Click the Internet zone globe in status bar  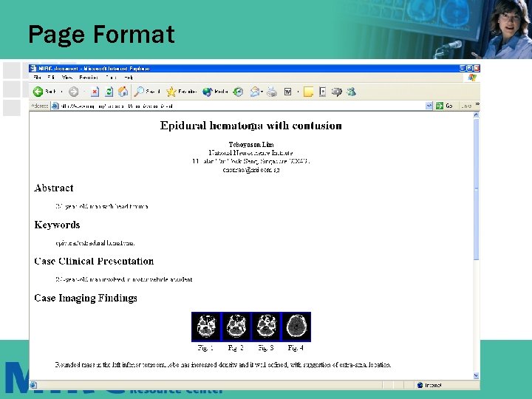tap(420, 385)
